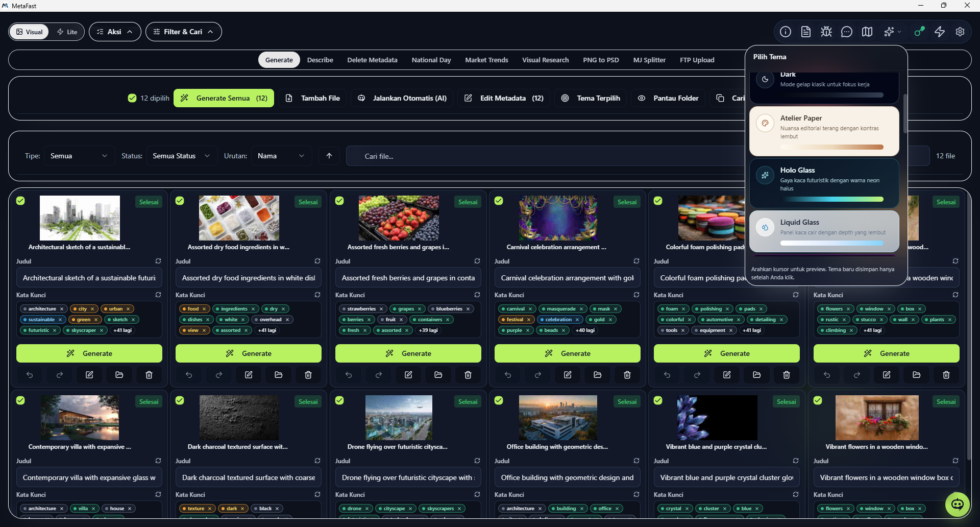The width and height of the screenshot is (980, 527).
Task: Open the Semua Status dropdown
Action: click(x=181, y=156)
